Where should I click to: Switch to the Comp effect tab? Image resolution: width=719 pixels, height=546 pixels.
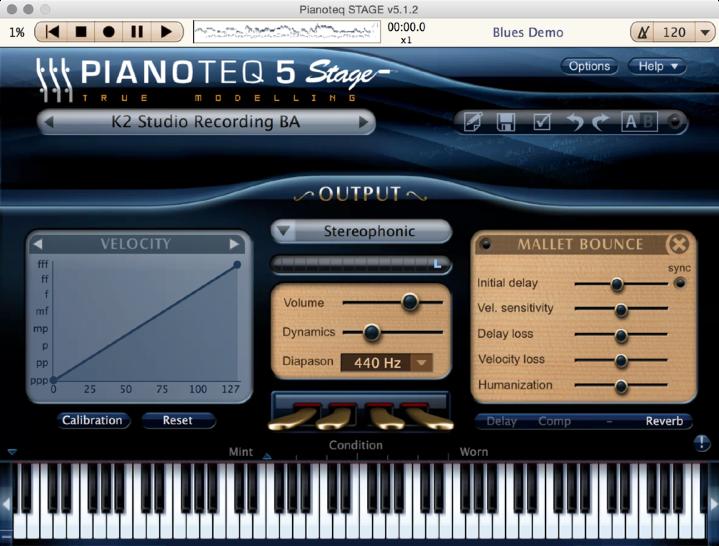pyautogui.click(x=554, y=421)
